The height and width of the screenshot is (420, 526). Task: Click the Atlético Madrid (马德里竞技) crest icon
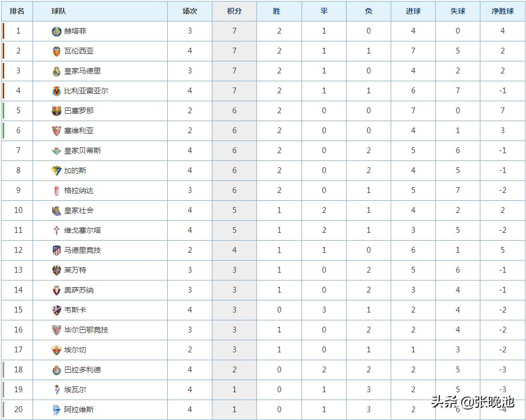[x=57, y=251]
